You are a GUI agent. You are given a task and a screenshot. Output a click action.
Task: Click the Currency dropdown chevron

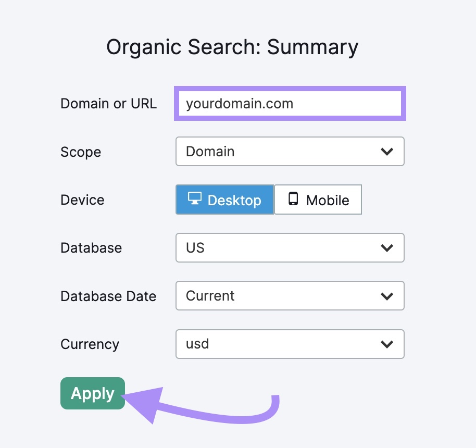386,344
